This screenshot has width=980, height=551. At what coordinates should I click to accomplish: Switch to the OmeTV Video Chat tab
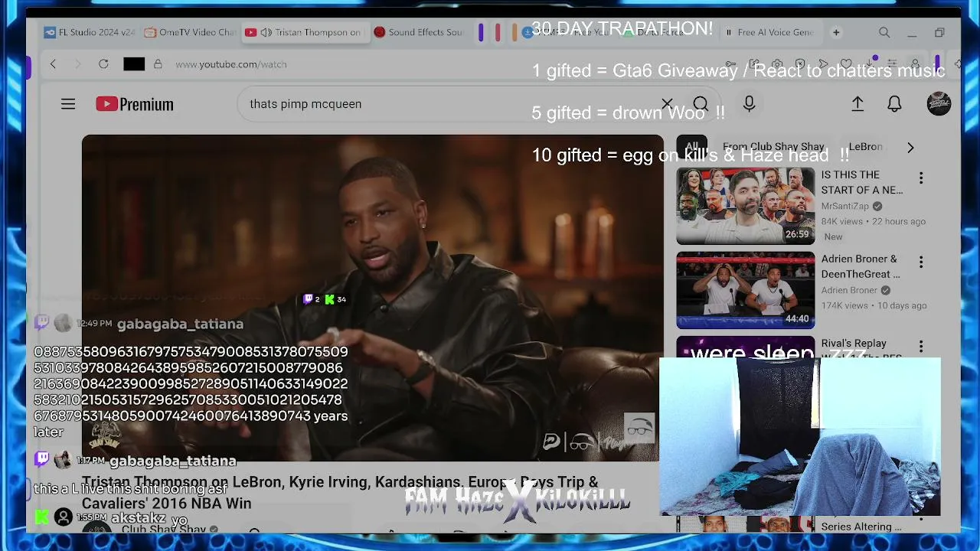click(x=190, y=32)
